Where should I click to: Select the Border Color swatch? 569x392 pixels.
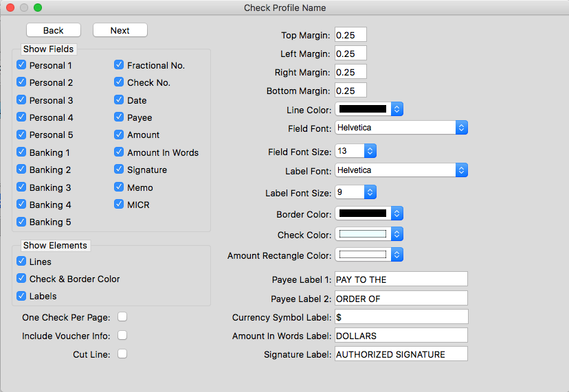pos(369,214)
